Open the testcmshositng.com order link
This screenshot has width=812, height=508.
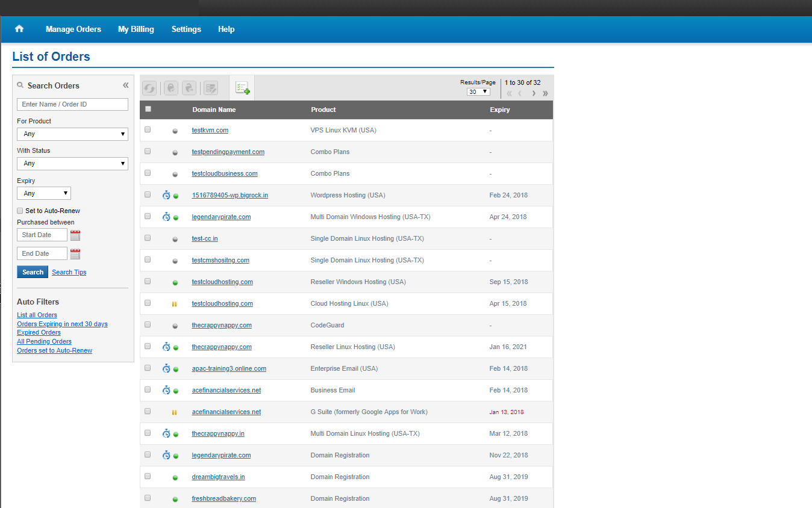coord(220,260)
